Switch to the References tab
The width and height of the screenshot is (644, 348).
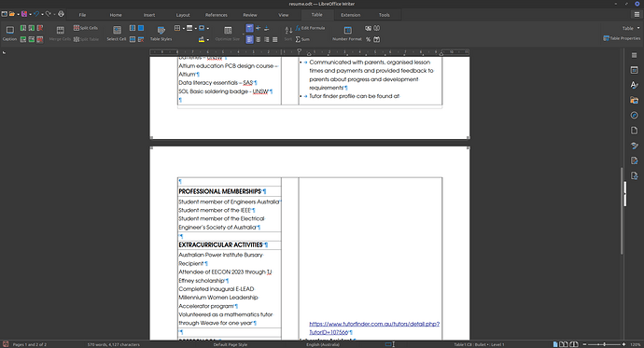216,15
